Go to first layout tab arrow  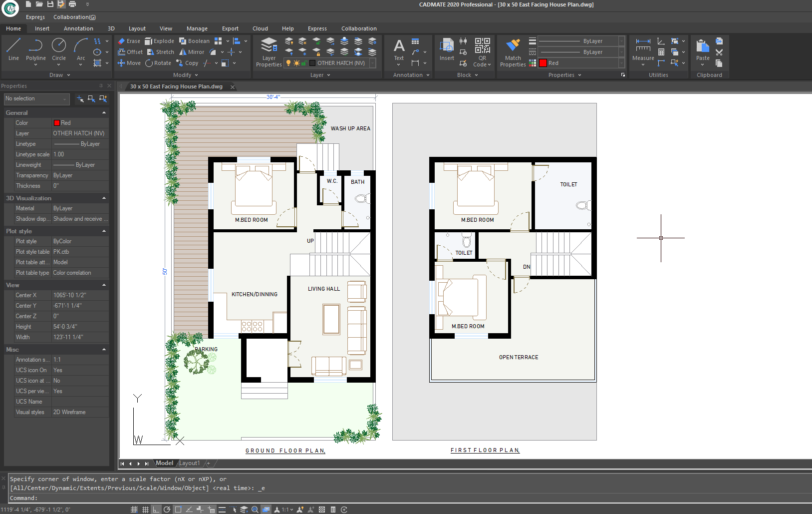coord(122,464)
